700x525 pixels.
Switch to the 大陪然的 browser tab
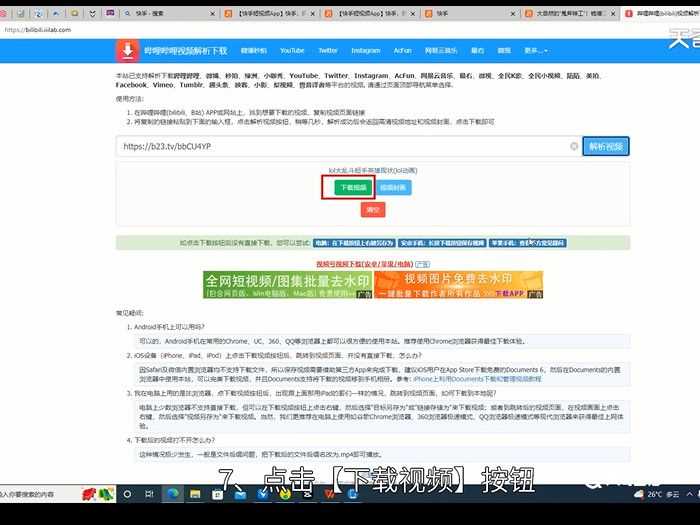pyautogui.click(x=570, y=14)
